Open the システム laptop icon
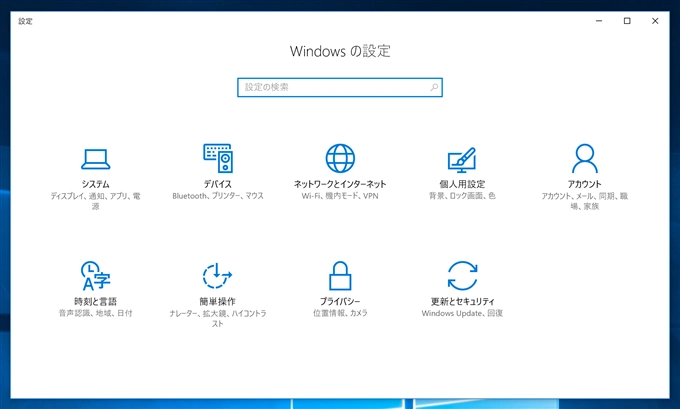The width and height of the screenshot is (680, 409). 95,159
